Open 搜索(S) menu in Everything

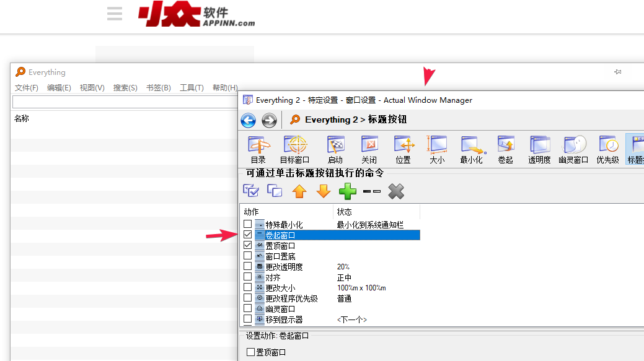pyautogui.click(x=125, y=88)
